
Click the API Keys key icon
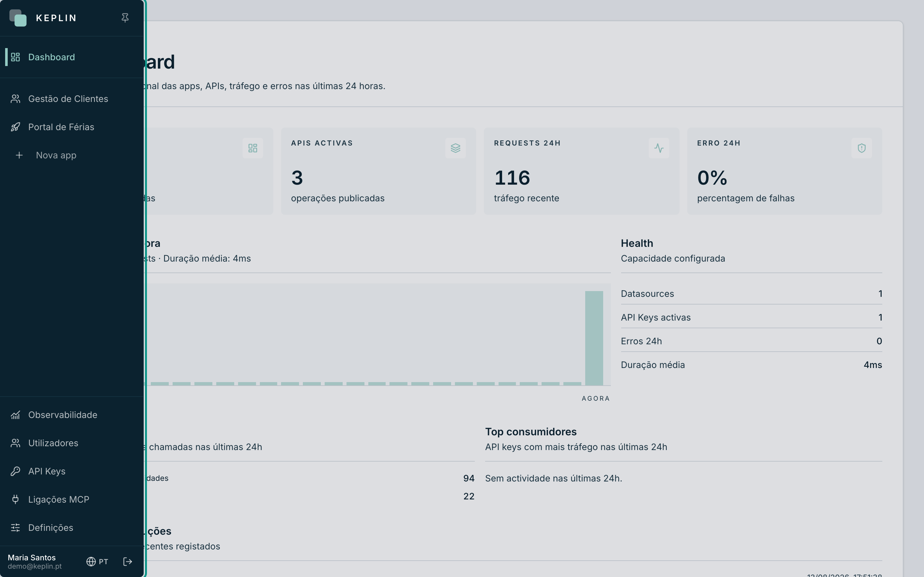pos(15,471)
